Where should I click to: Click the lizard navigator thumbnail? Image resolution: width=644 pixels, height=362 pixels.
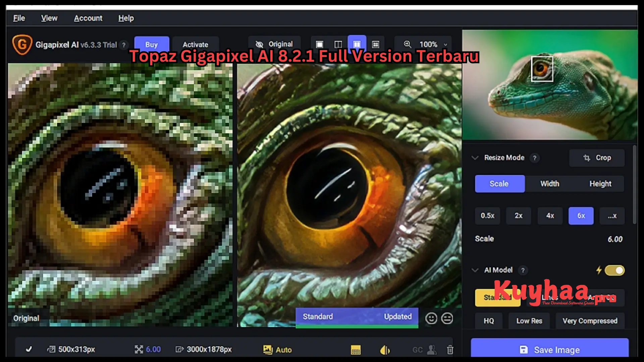pyautogui.click(x=550, y=85)
